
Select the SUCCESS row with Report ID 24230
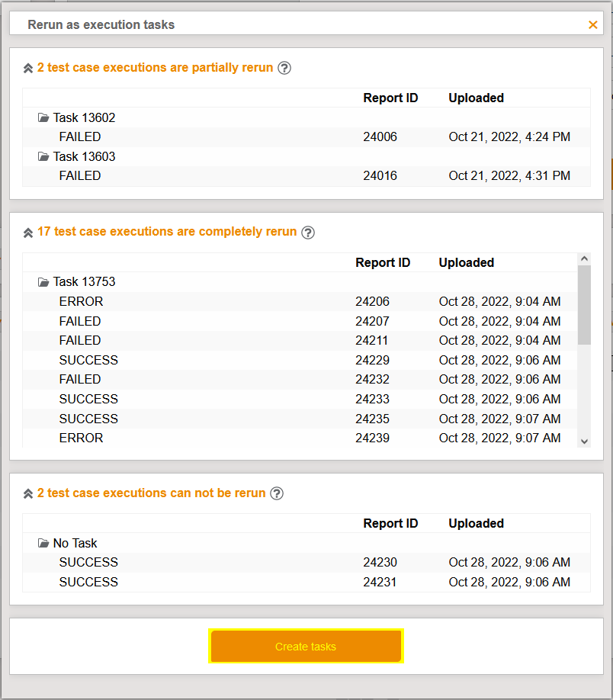(229, 562)
